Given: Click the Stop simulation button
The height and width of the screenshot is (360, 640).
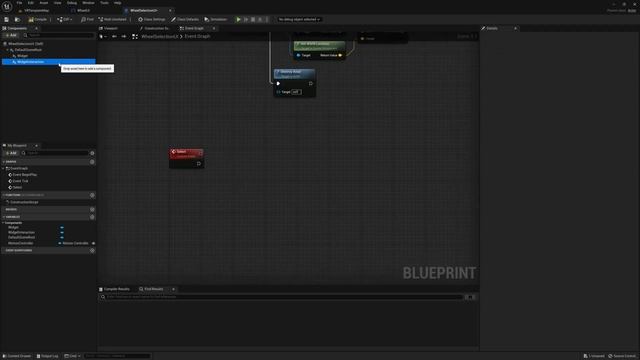Looking at the screenshot, I should pyautogui.click(x=253, y=19).
